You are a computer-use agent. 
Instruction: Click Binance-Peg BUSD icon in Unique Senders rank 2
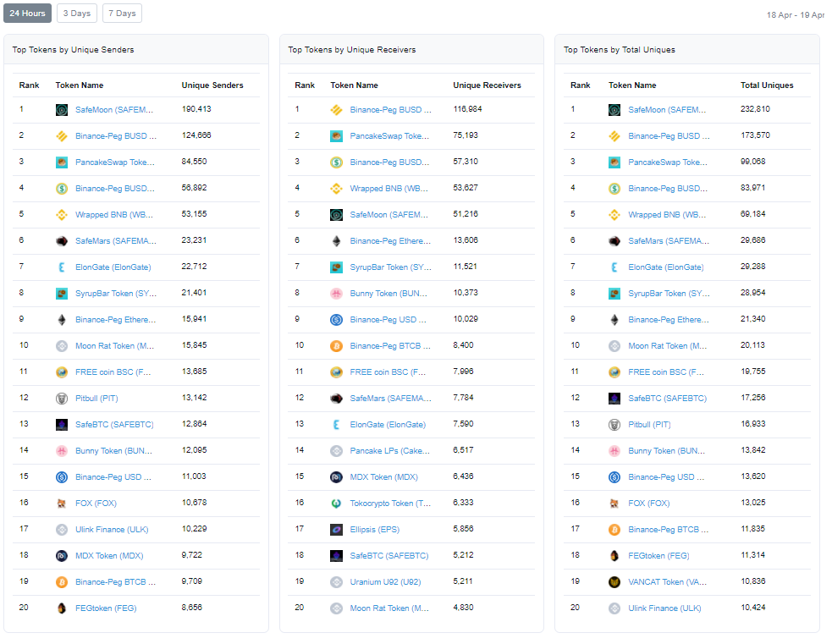62,136
